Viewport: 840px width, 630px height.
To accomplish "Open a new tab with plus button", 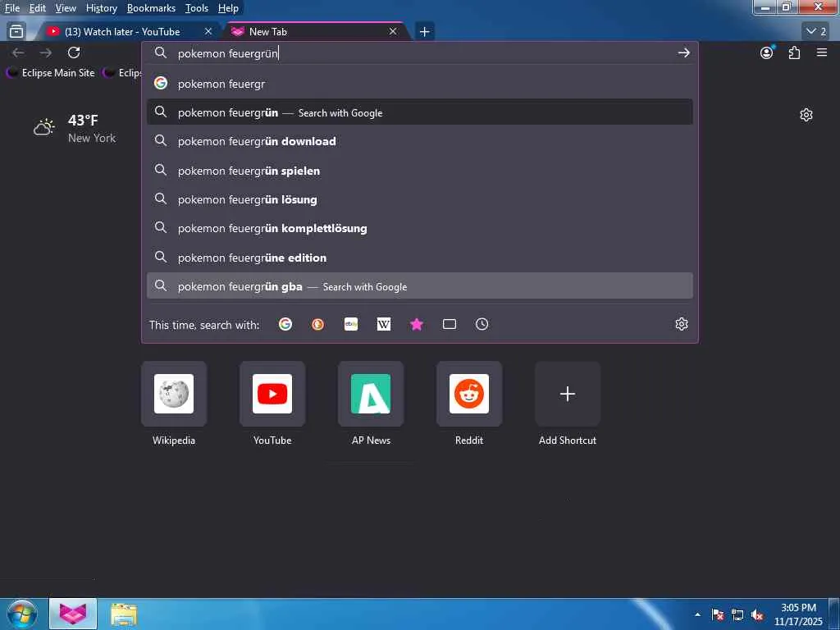I will click(424, 32).
